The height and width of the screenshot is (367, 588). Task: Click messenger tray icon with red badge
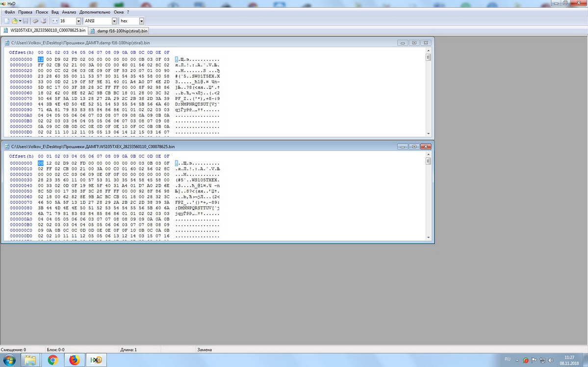(x=526, y=360)
